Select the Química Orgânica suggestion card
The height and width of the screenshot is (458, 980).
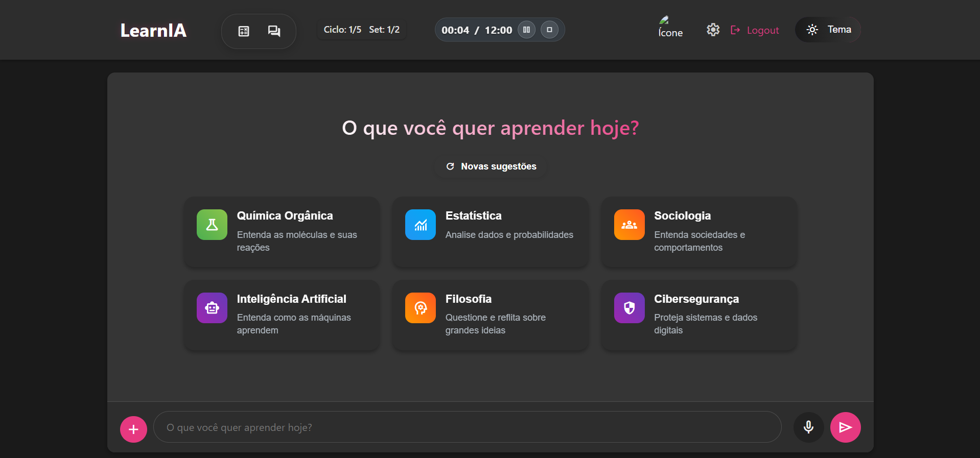pyautogui.click(x=282, y=232)
